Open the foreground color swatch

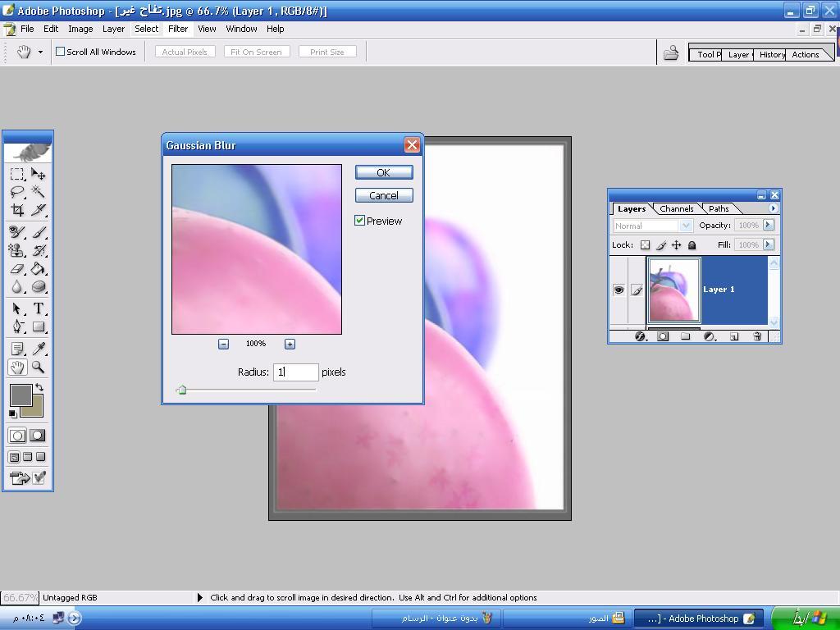(21, 395)
